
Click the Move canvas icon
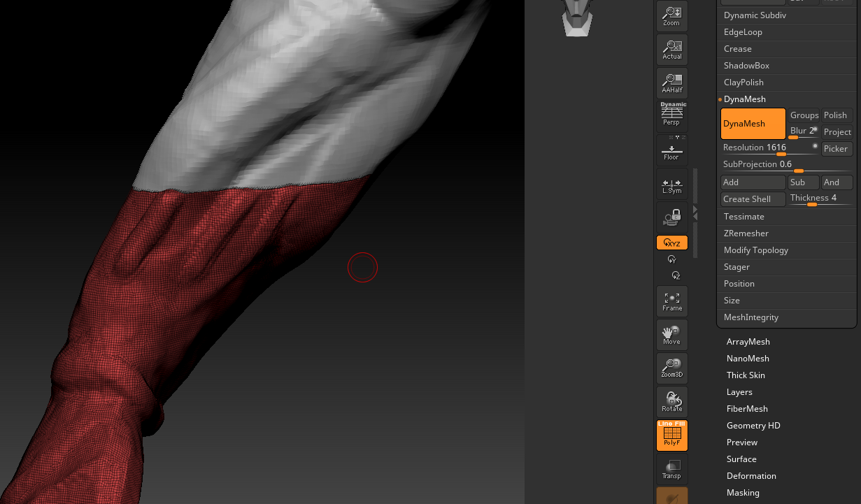(x=672, y=334)
